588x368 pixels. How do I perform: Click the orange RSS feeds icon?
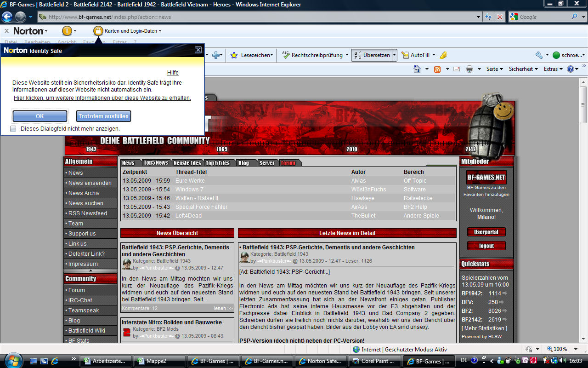coord(437,69)
